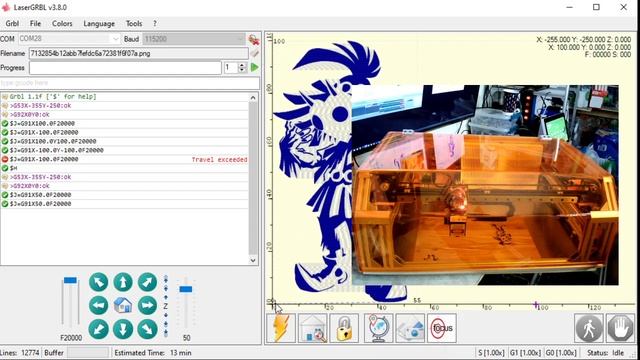Click the hand feed hold button

tap(620, 328)
